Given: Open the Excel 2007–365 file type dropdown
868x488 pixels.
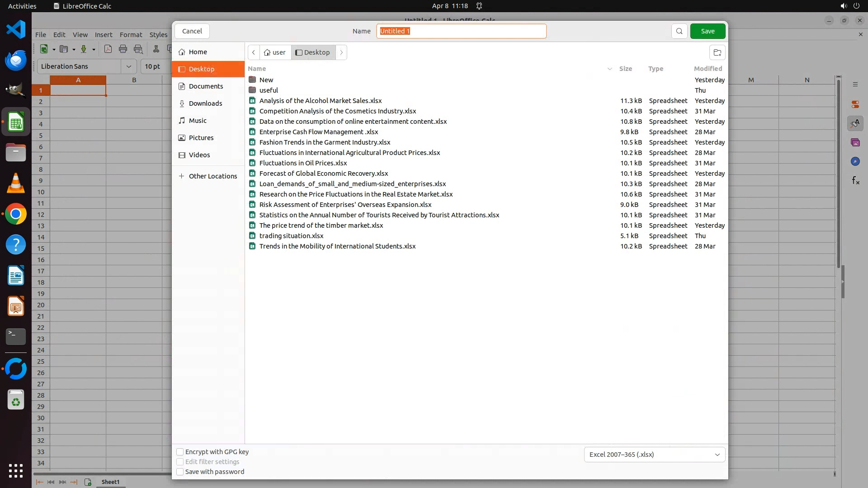Looking at the screenshot, I should [x=654, y=455].
